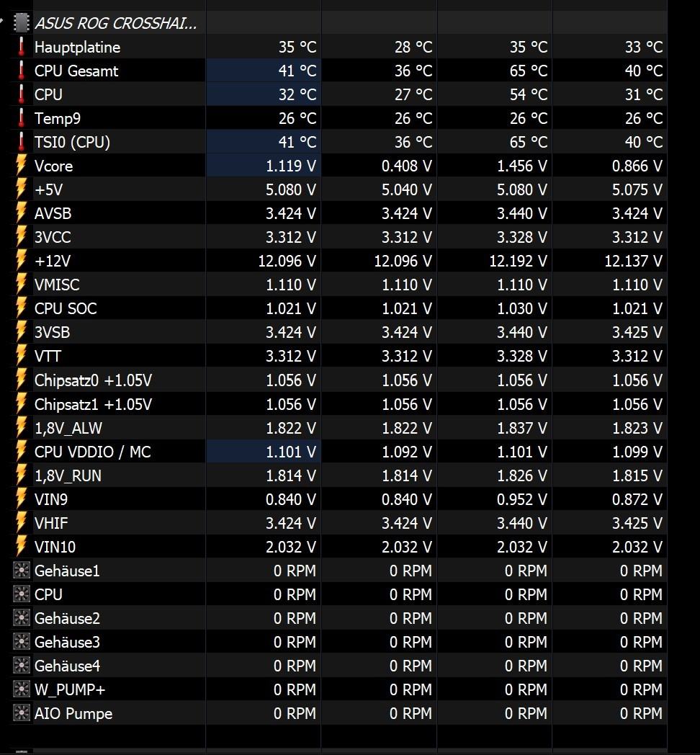Click the lightning icon for Chipsatz1 +1.05V
700x755 pixels.
coord(21,404)
